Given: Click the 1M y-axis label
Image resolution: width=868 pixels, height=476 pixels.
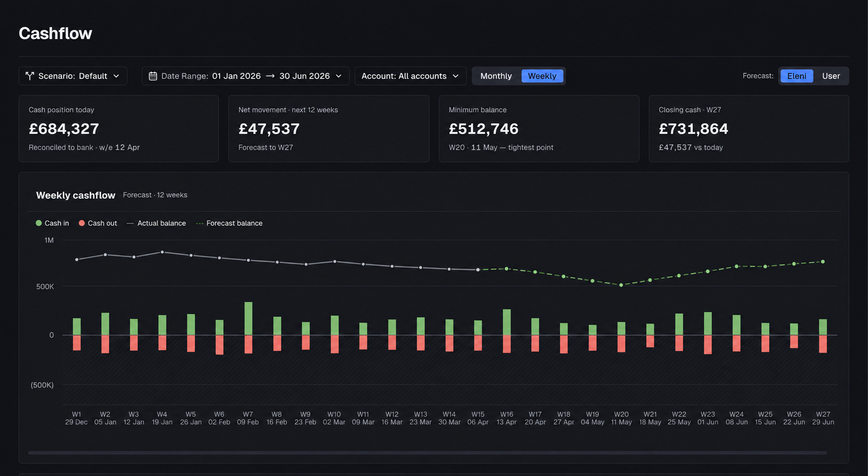Looking at the screenshot, I should click(x=49, y=240).
